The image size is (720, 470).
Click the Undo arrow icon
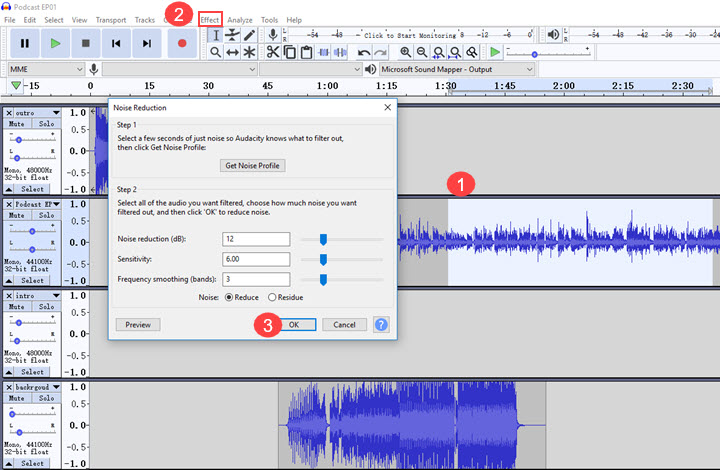364,52
